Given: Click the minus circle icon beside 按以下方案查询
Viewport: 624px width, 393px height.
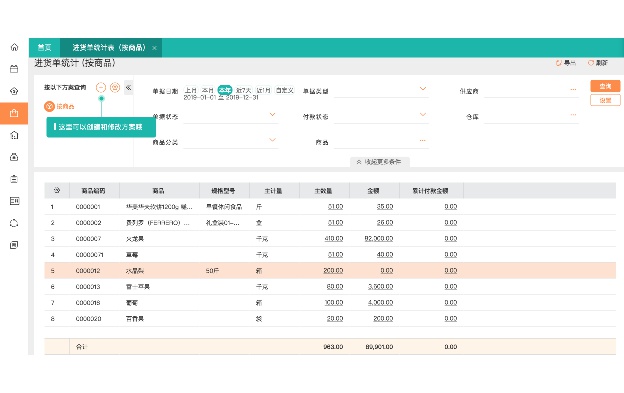Looking at the screenshot, I should (x=101, y=88).
